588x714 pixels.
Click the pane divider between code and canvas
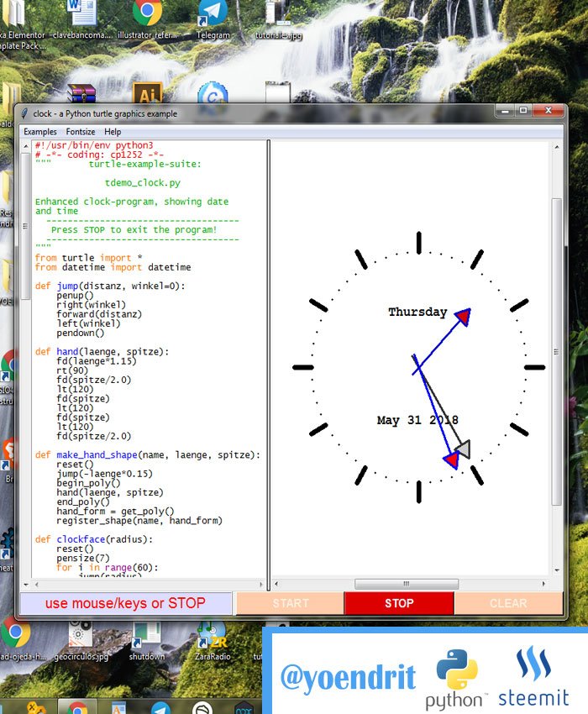[x=268, y=360]
